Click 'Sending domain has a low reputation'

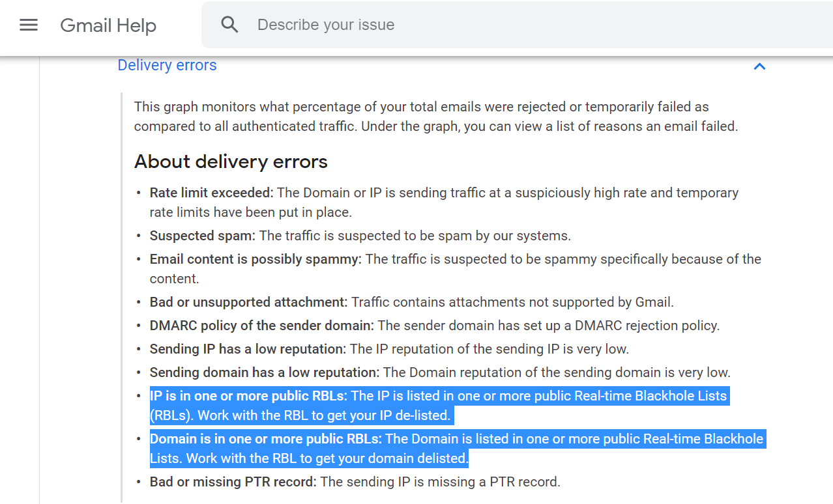[x=265, y=372]
